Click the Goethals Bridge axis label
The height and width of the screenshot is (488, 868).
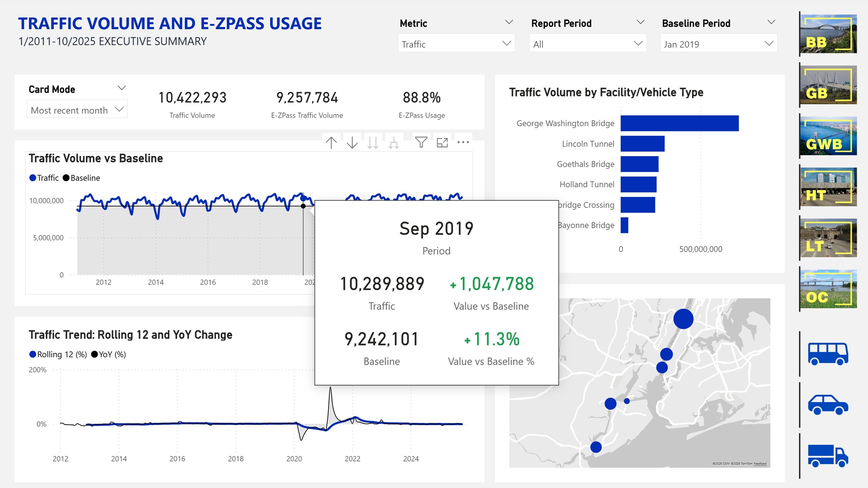pyautogui.click(x=586, y=164)
